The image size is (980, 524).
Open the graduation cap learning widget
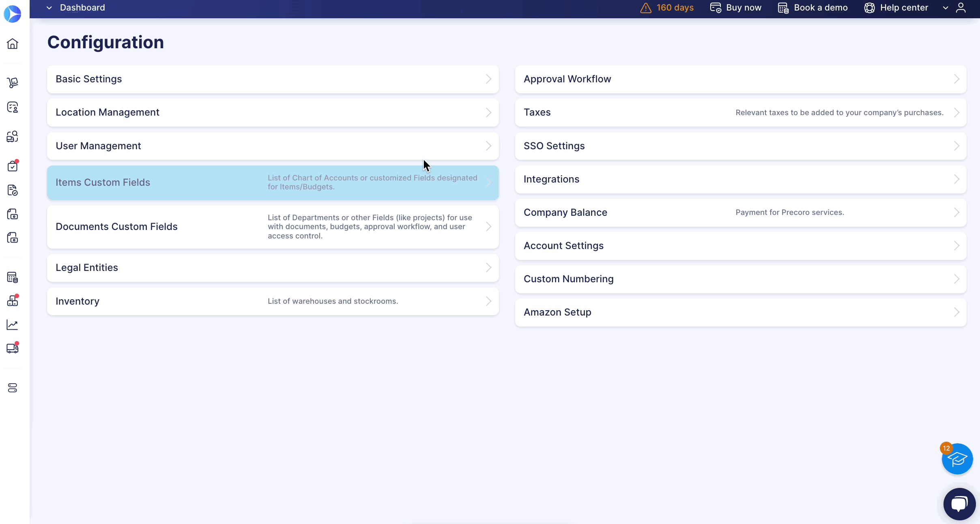957,459
